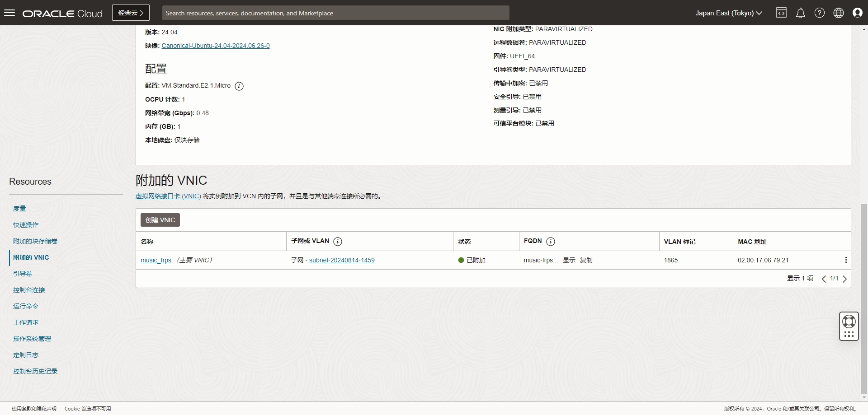868x415 pixels.
Task: Select 引导卷 in the Resources sidebar
Action: pyautogui.click(x=23, y=274)
